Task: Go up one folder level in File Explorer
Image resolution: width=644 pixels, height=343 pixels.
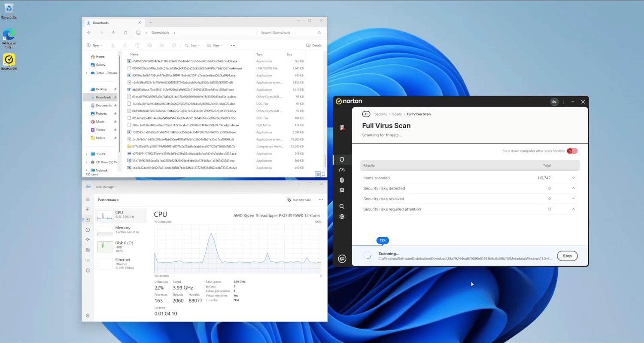Action: [x=113, y=33]
